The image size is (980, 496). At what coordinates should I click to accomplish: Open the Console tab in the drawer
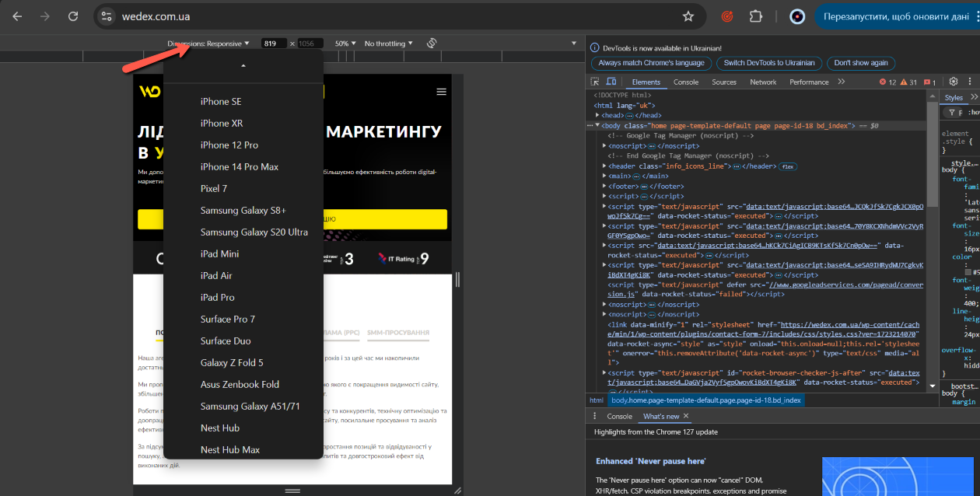(619, 416)
